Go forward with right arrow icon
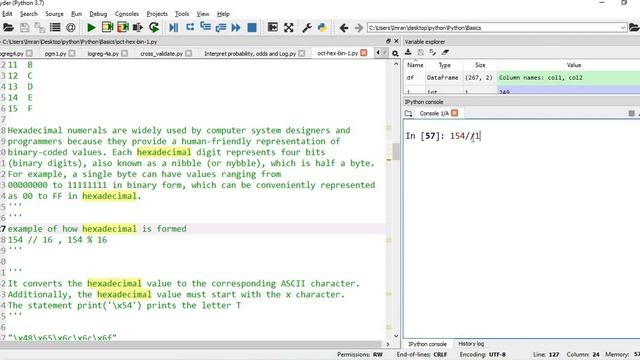The image size is (640, 360). click(358, 28)
